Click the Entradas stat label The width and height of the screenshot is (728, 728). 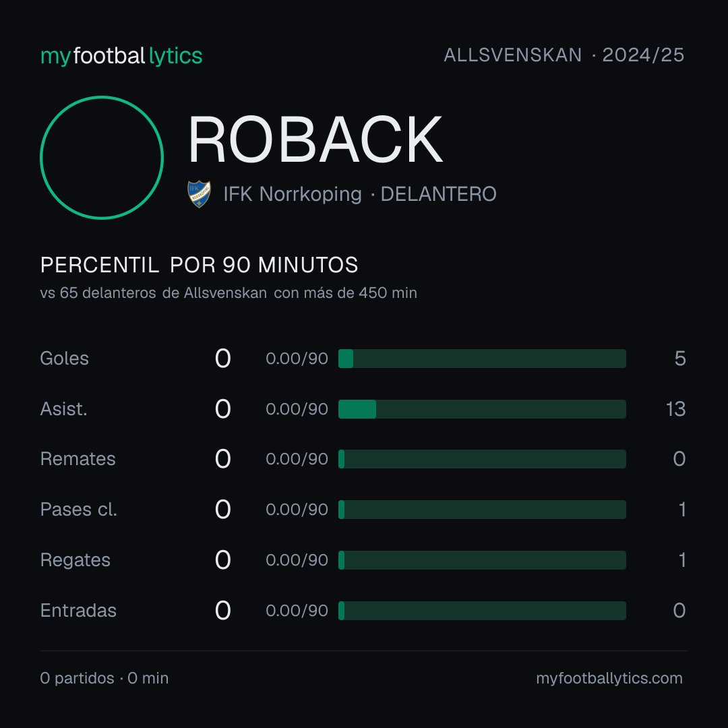pos(78,611)
